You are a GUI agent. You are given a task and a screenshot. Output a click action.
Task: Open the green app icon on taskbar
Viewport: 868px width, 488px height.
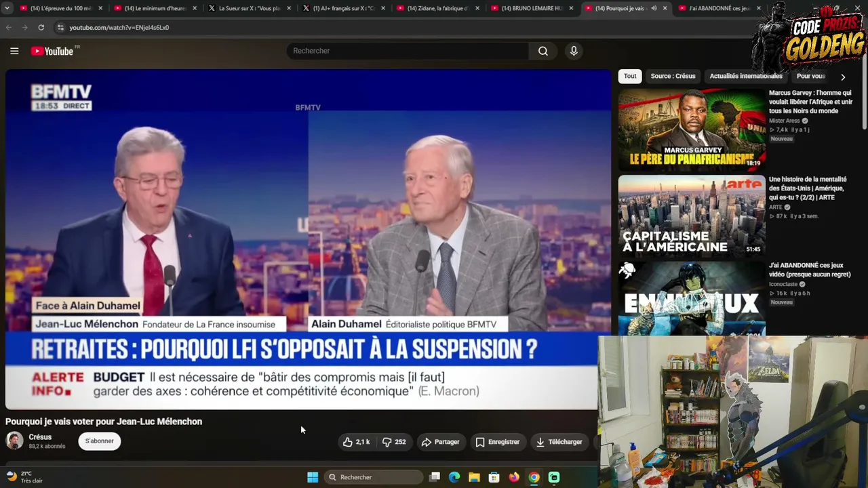click(x=554, y=477)
